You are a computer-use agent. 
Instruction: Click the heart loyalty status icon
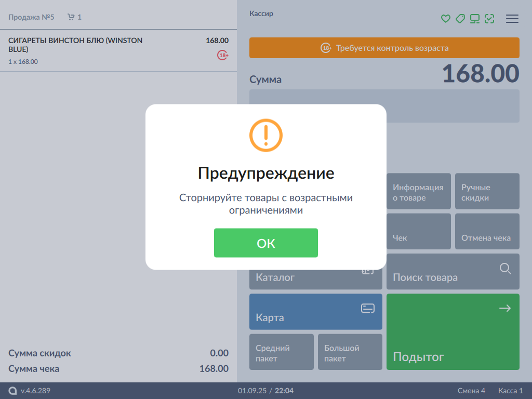tap(445, 19)
